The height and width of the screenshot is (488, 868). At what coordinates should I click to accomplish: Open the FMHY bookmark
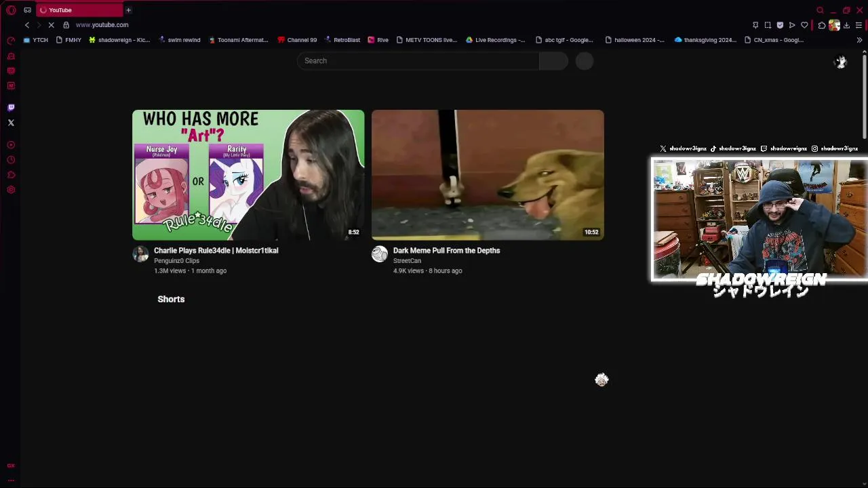(x=68, y=40)
